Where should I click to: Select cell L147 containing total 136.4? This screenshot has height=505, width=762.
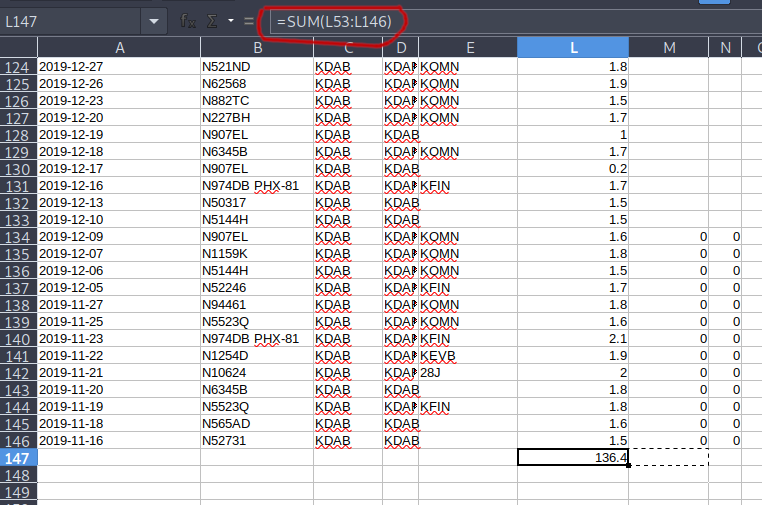(573, 457)
